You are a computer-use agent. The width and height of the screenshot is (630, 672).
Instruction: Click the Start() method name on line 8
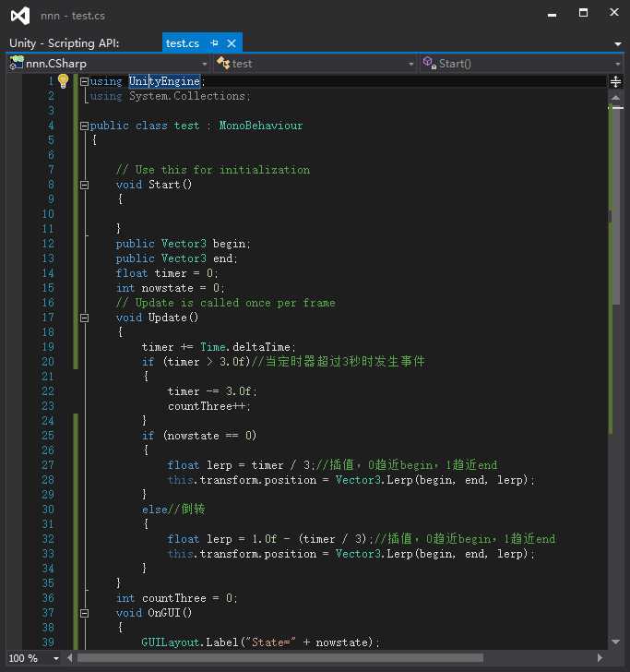click(x=170, y=185)
